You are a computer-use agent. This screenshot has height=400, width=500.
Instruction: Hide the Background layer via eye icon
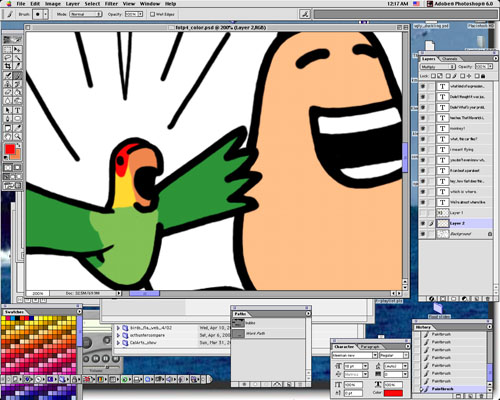click(423, 234)
